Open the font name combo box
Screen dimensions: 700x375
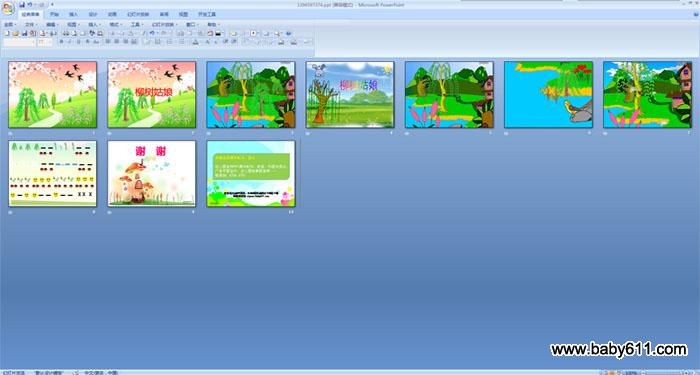[x=20, y=42]
